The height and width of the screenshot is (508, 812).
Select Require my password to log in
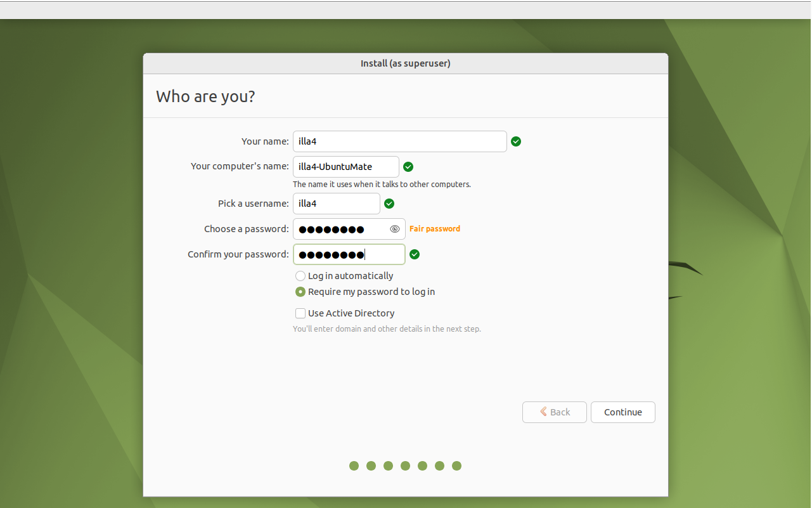[300, 292]
